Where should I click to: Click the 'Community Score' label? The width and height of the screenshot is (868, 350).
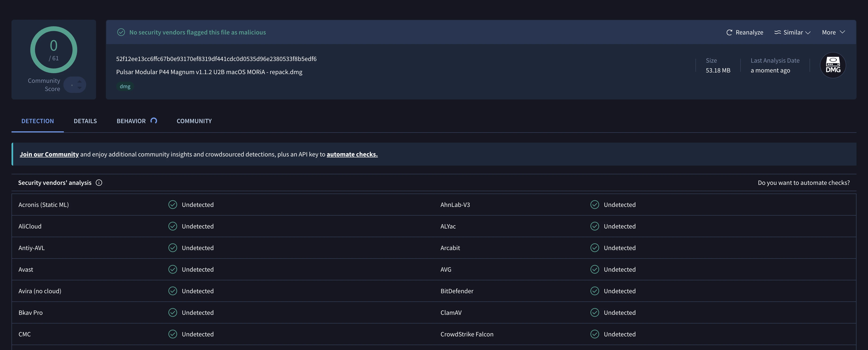[x=44, y=84]
